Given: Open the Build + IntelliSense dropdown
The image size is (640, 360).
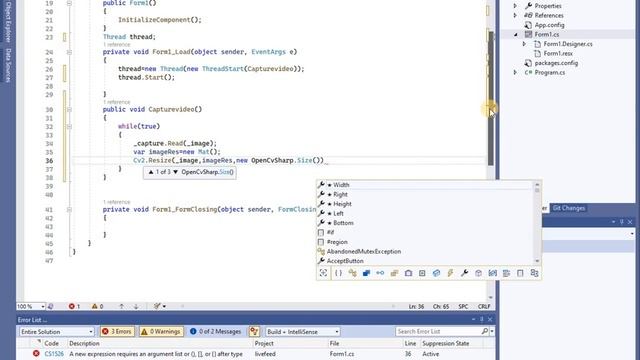Looking at the screenshot, I should tap(302, 331).
